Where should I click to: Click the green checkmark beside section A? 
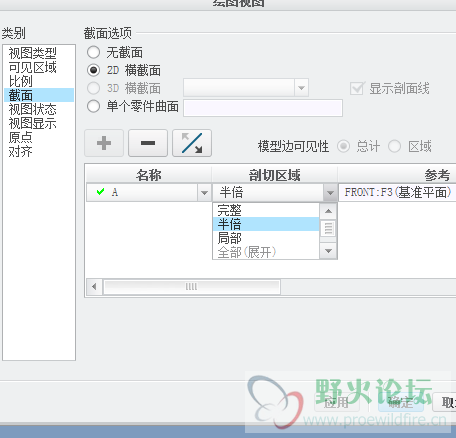[100, 192]
